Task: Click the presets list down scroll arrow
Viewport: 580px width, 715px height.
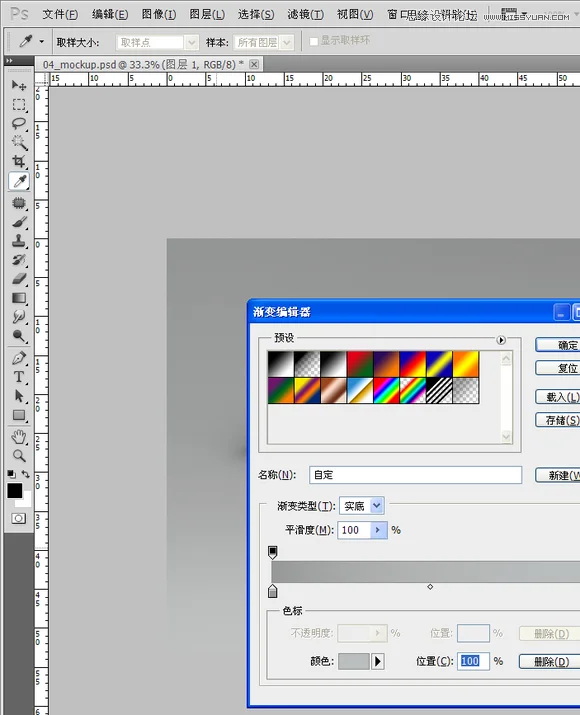Action: coord(506,436)
